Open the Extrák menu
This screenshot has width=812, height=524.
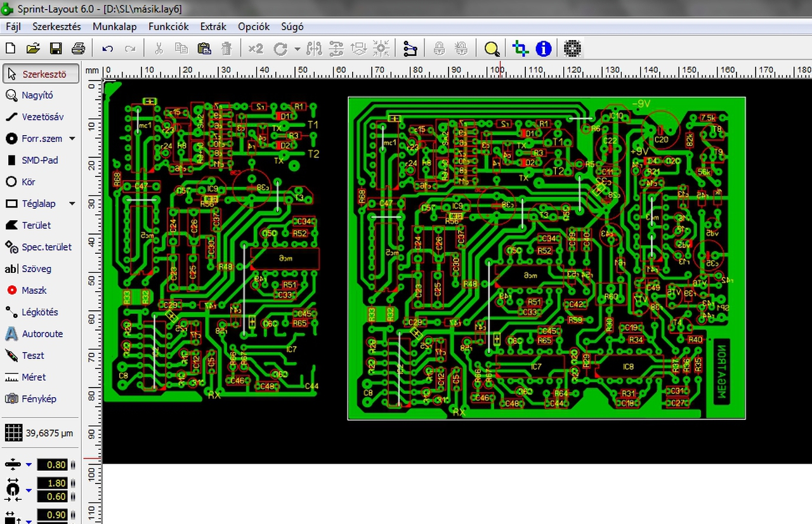[x=213, y=27]
